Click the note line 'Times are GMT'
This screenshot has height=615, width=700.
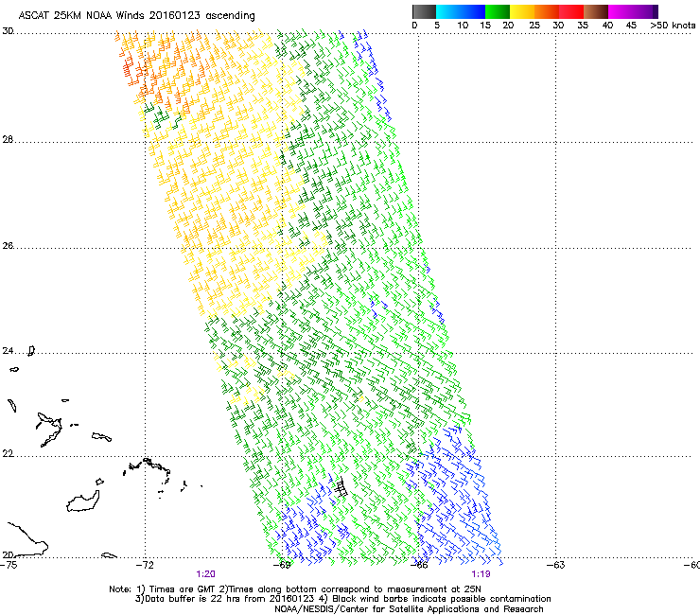184,589
